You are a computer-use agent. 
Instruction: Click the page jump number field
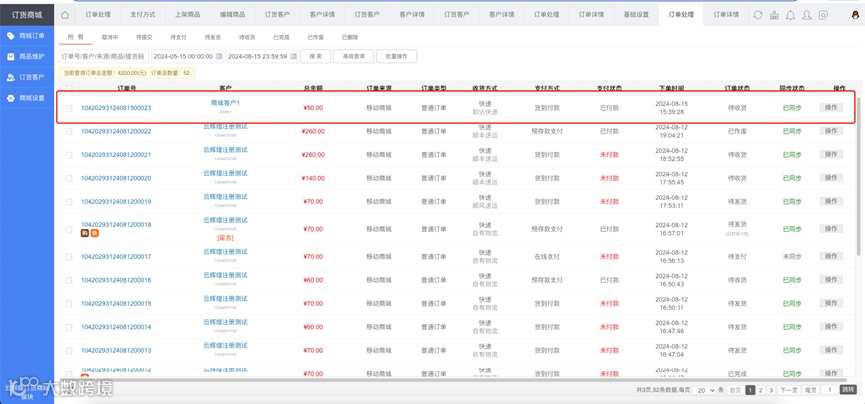(829, 390)
